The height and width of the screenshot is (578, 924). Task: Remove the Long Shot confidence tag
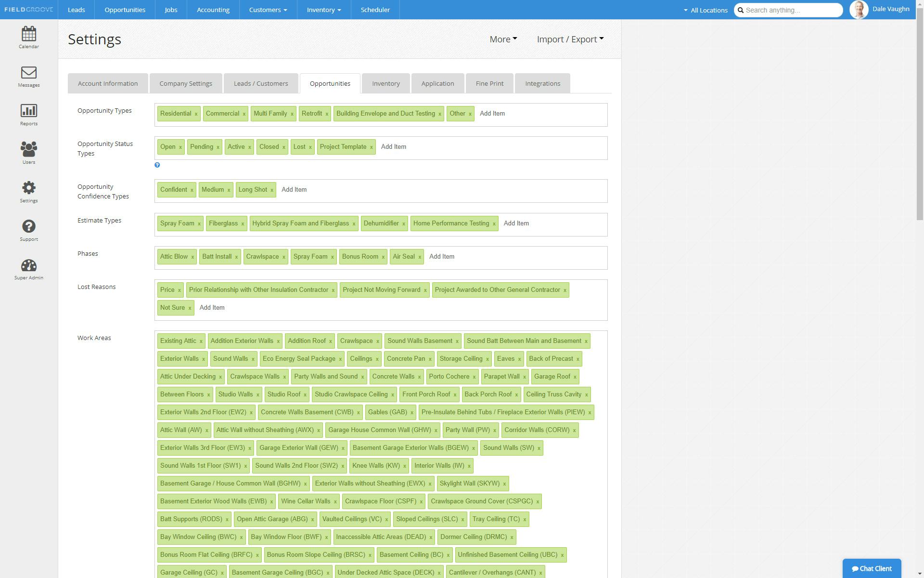[272, 190]
